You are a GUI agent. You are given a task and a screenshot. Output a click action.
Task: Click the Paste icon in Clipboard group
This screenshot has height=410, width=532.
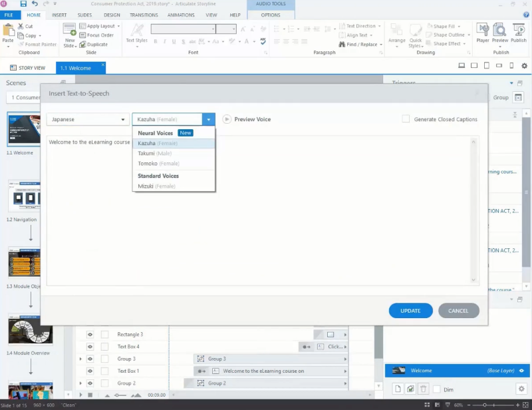pyautogui.click(x=8, y=31)
